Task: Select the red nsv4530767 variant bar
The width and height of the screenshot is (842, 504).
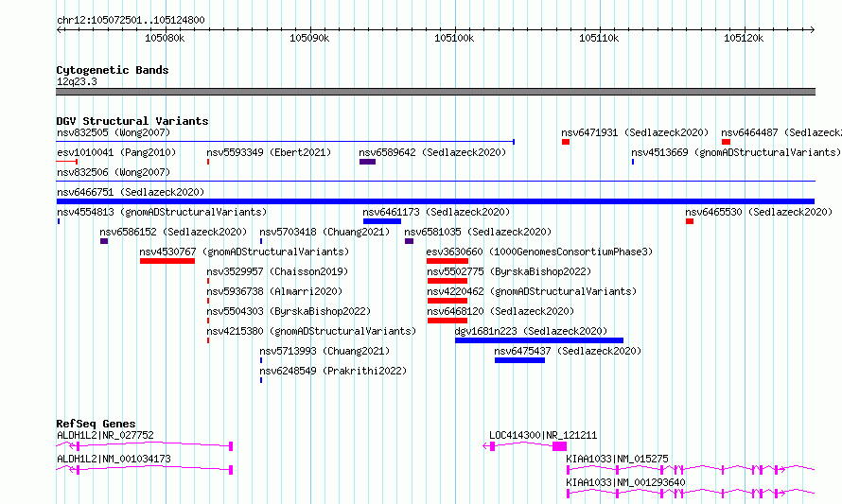Action: (167, 261)
